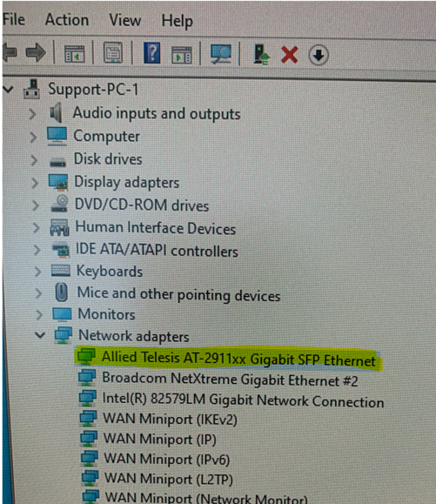Click Show/Hide Console Tree toolbar icon
This screenshot has height=504, width=436.
tap(74, 54)
